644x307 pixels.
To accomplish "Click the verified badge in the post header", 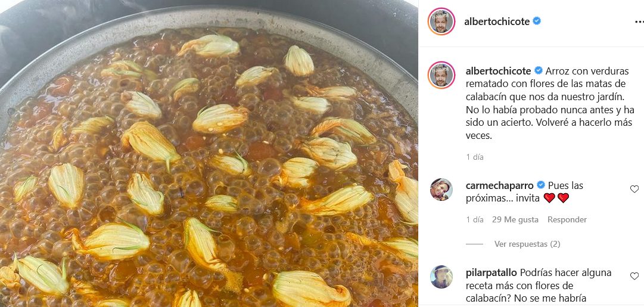I will tap(537, 21).
